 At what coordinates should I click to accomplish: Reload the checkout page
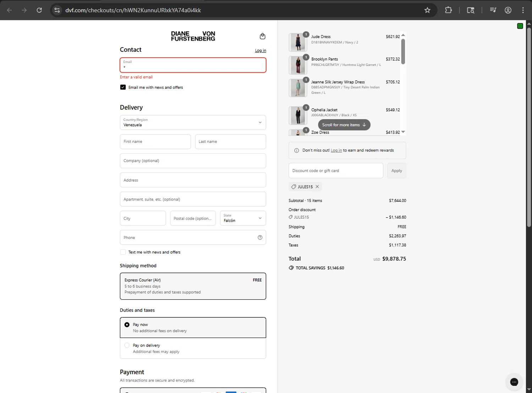coord(39,10)
